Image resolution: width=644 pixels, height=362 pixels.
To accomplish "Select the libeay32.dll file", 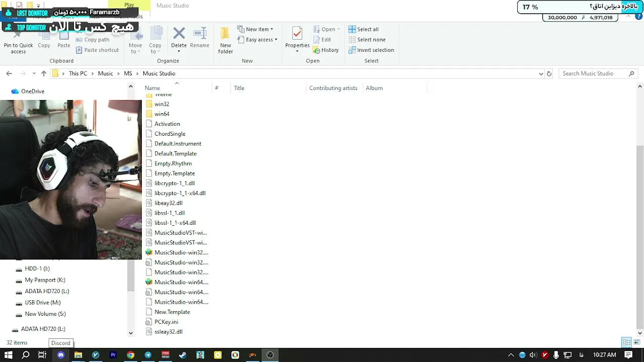I will tap(169, 203).
